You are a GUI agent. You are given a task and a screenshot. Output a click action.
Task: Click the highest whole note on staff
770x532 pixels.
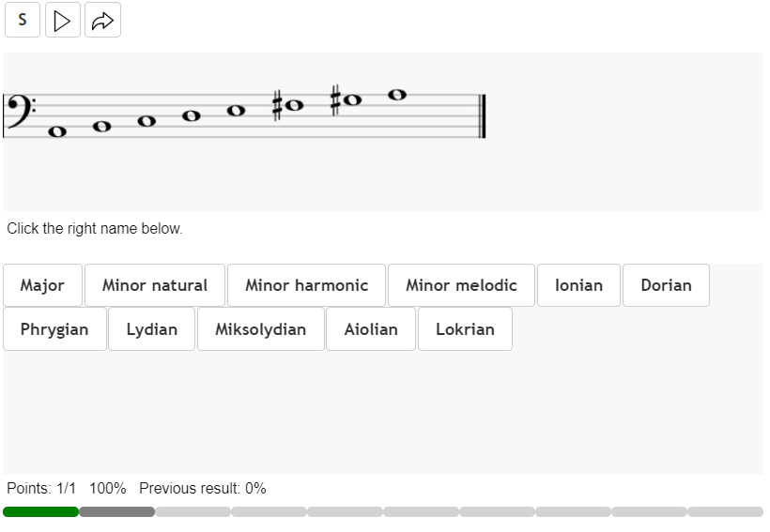(x=396, y=95)
